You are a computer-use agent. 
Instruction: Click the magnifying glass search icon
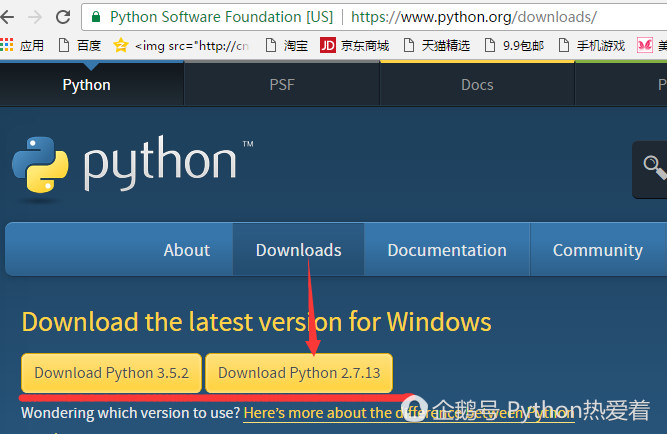pos(654,167)
